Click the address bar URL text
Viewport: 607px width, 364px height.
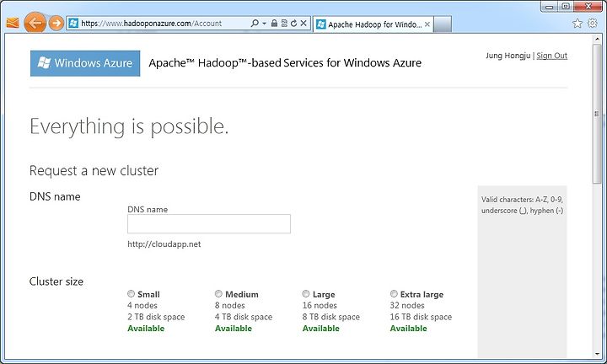(152, 24)
